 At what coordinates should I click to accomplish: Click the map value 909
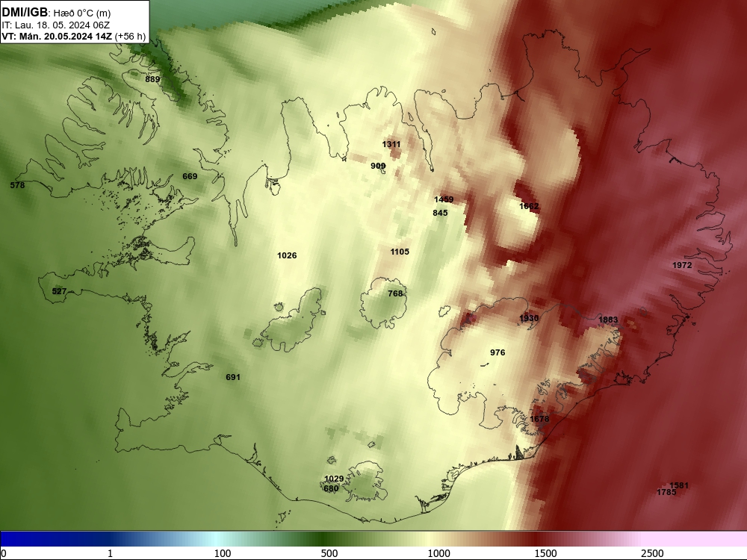[378, 166]
